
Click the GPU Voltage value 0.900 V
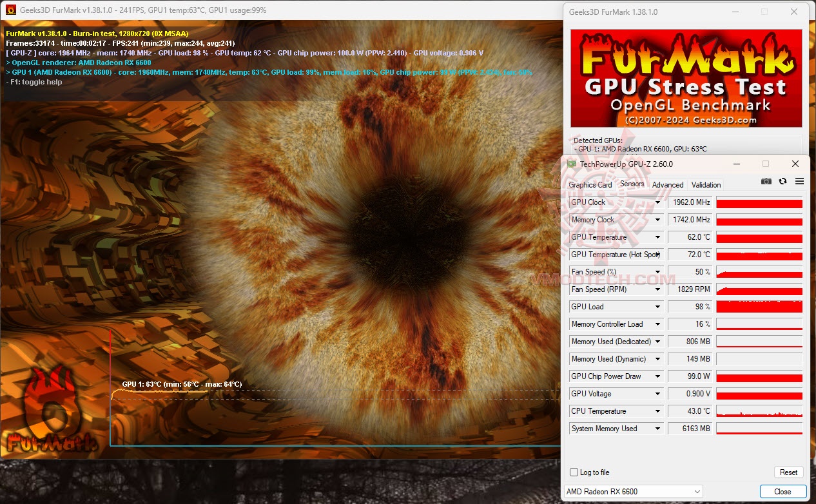[690, 394]
